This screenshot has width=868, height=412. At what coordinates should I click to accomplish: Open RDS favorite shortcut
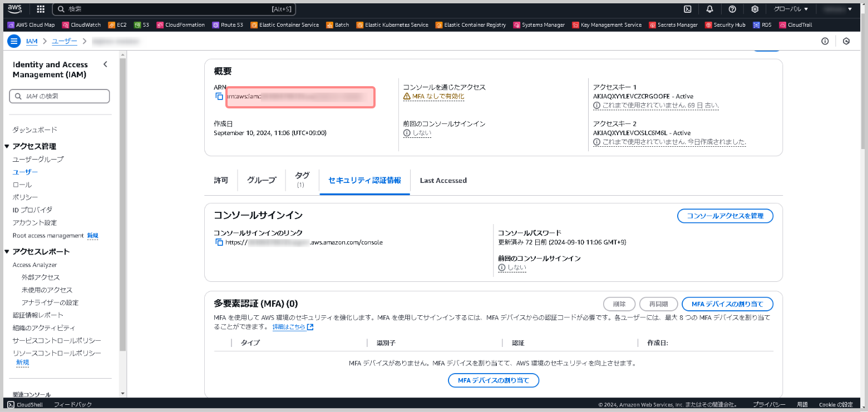pos(762,24)
